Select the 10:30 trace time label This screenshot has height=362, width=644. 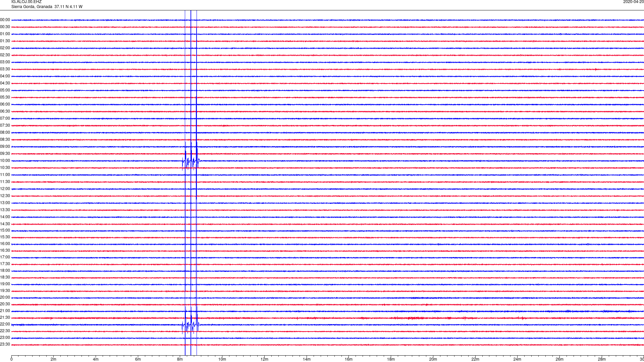pos(5,168)
